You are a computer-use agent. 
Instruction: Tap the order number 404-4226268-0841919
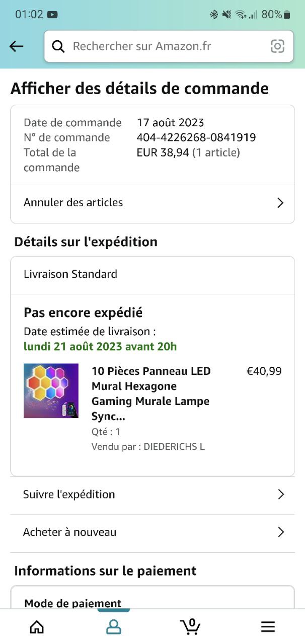coord(196,137)
